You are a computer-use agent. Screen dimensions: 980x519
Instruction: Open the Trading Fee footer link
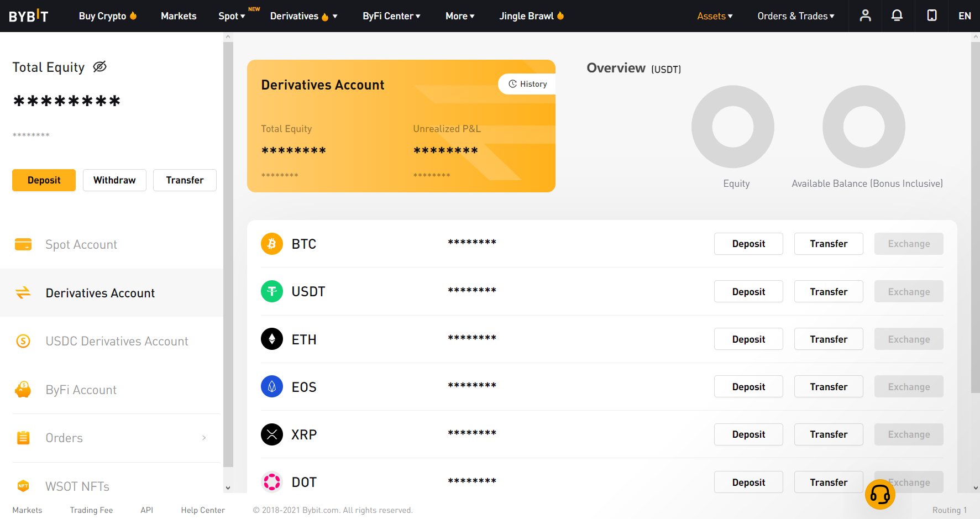[x=91, y=510]
